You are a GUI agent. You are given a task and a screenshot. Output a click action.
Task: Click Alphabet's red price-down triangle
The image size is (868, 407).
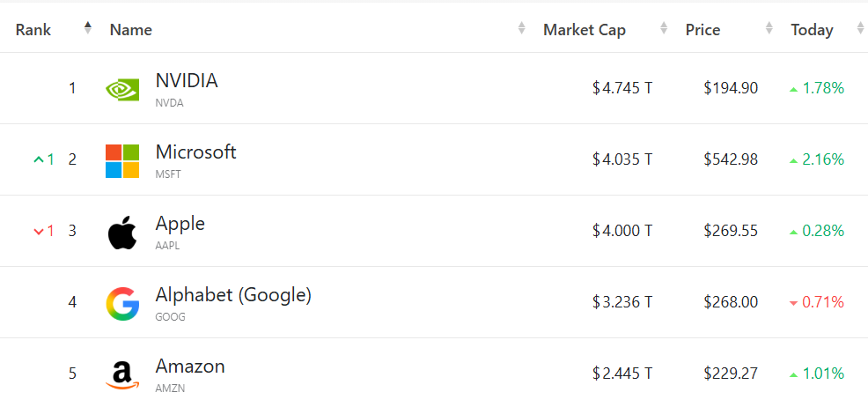(793, 303)
